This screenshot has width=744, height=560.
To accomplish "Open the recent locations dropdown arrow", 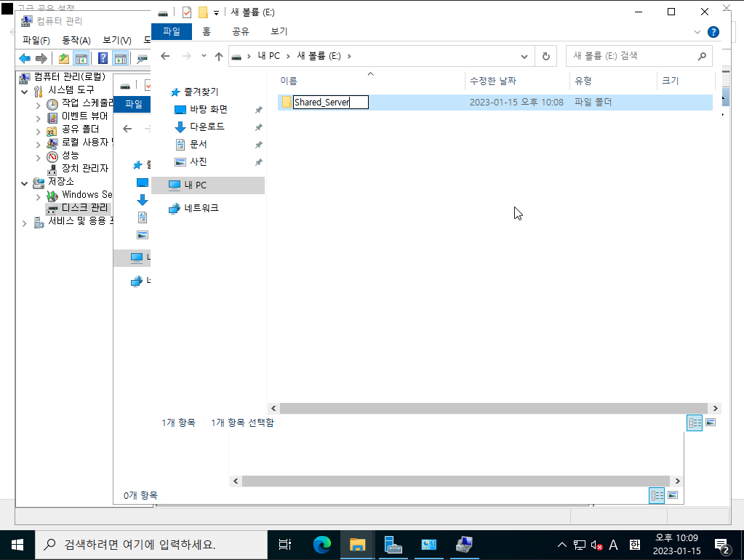I will (204, 56).
